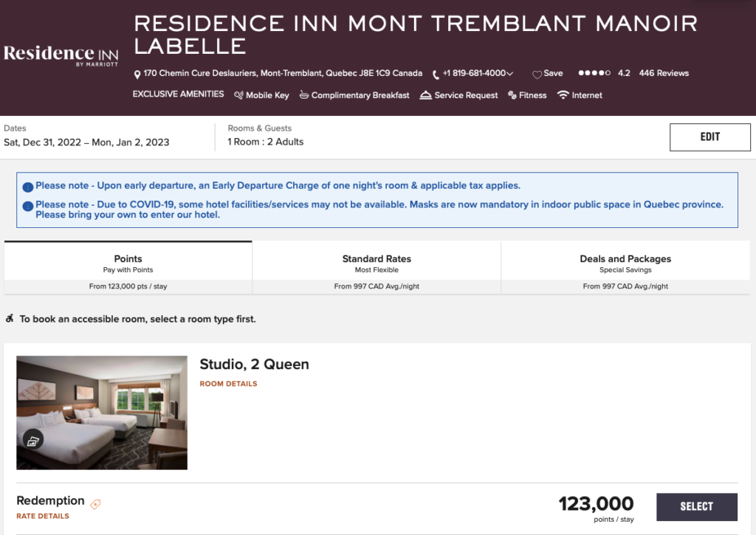Expand the phone number dropdown chevron
The image size is (756, 535).
512,73
